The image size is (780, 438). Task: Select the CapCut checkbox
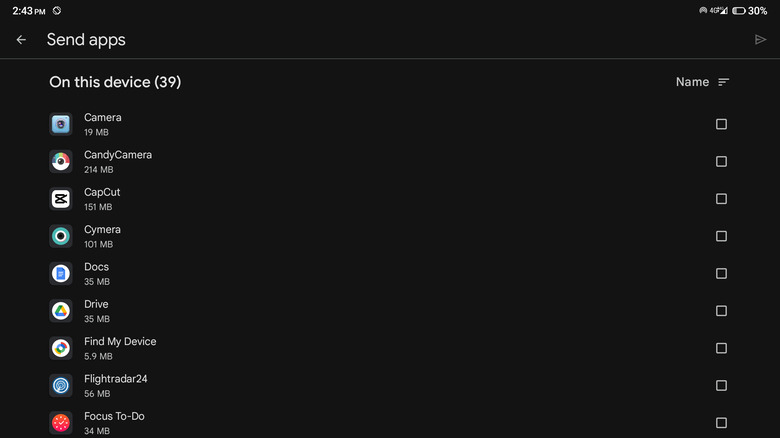coord(721,199)
